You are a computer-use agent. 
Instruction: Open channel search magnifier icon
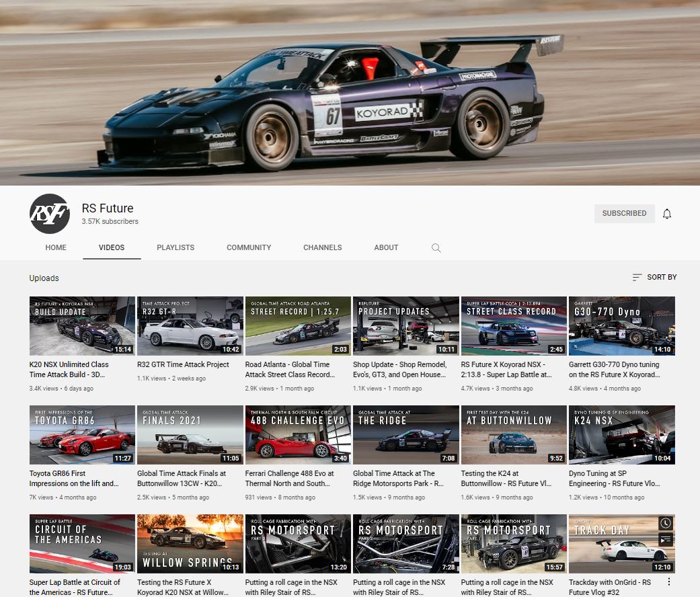tap(436, 247)
